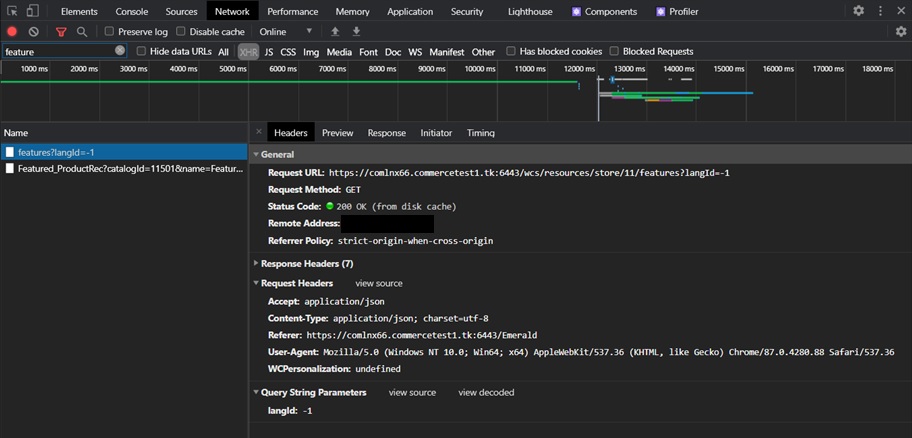This screenshot has width=912, height=438.
Task: Click the Import HAR upload arrow
Action: point(335,32)
